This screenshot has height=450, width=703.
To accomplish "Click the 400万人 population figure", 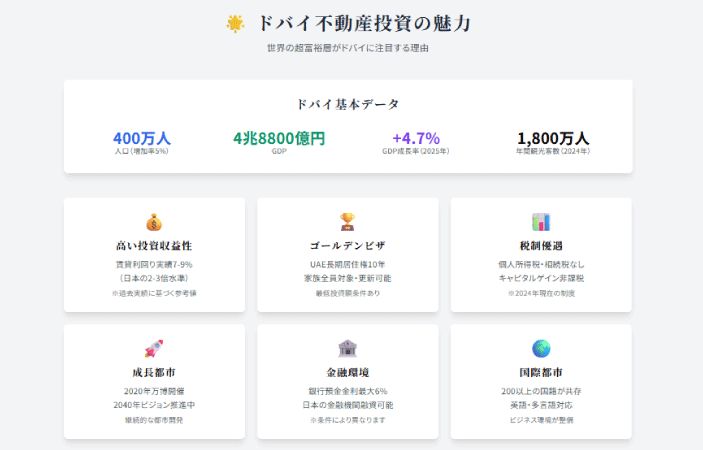I will coord(142,138).
